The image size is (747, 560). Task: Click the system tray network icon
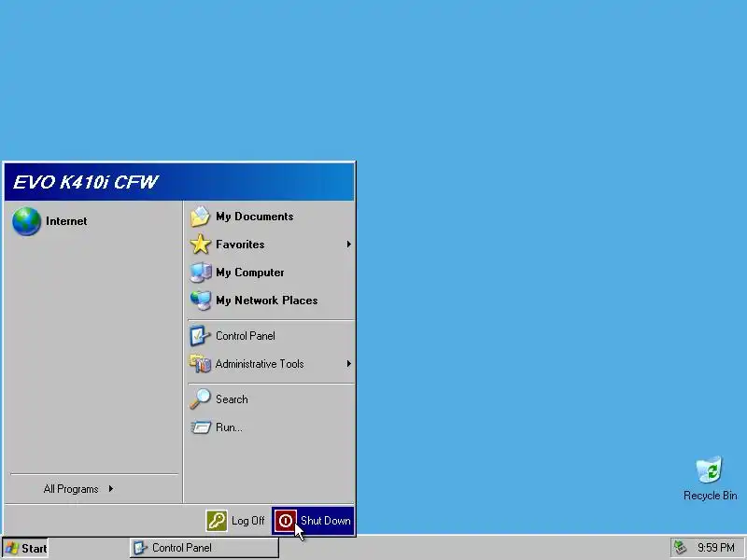click(680, 548)
